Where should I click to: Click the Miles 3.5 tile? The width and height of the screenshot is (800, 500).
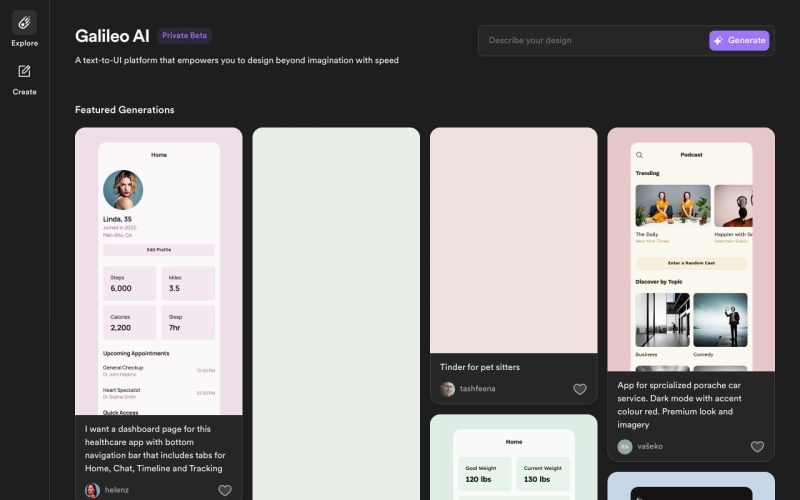(x=188, y=283)
